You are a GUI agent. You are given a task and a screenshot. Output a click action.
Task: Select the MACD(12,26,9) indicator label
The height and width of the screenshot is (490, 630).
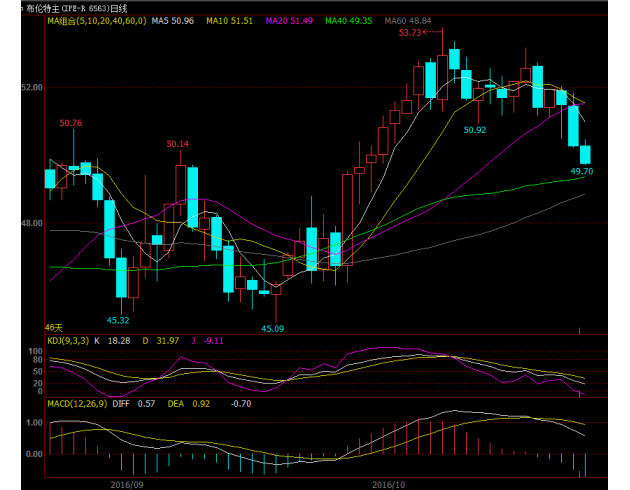pyautogui.click(x=77, y=404)
